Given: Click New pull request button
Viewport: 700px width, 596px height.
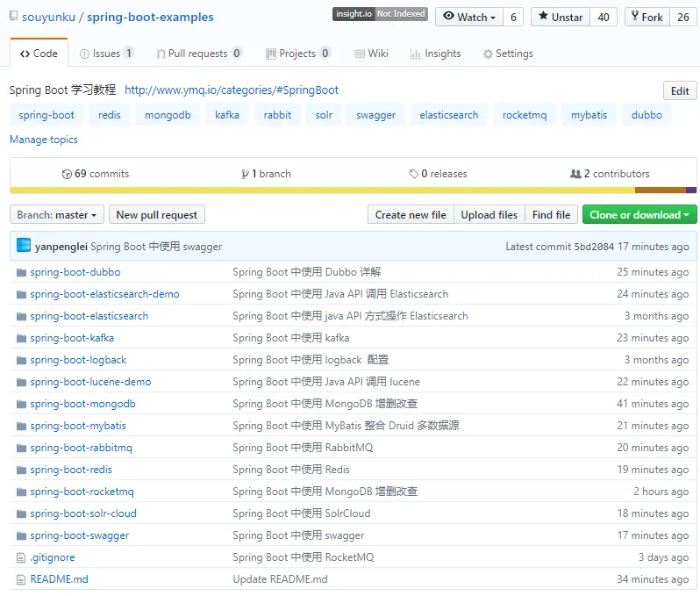Looking at the screenshot, I should point(157,215).
